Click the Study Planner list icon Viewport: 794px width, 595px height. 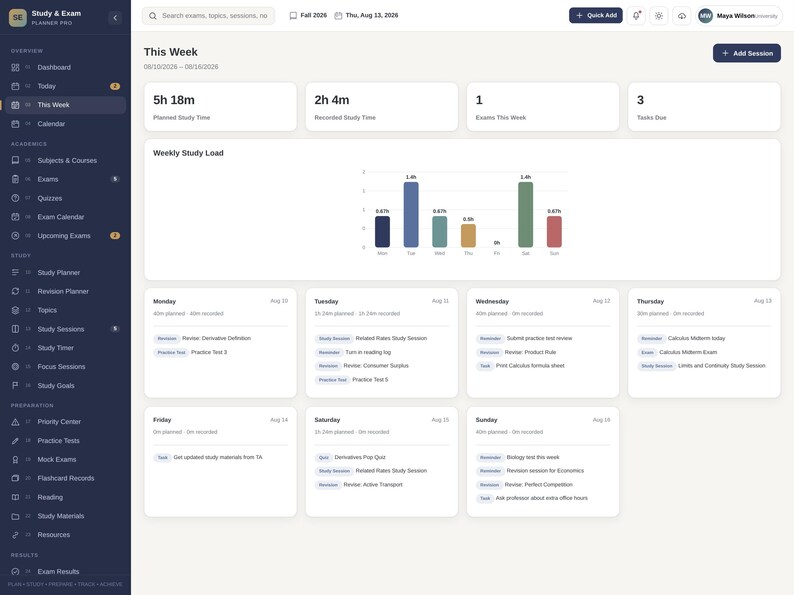(15, 272)
